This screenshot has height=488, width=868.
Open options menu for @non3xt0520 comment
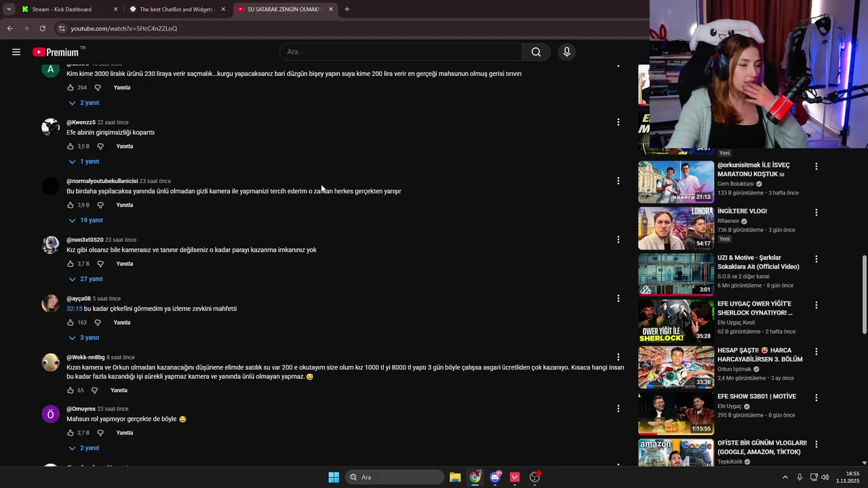coord(618,239)
